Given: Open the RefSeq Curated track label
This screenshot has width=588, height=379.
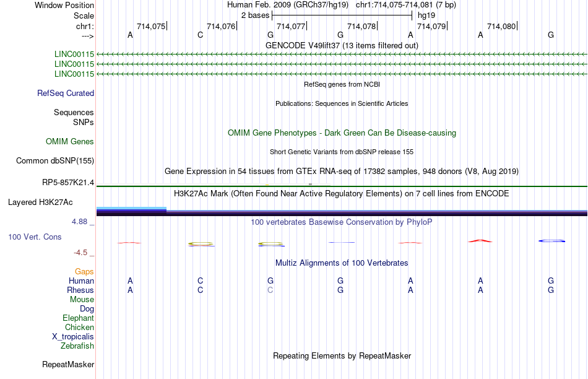Looking at the screenshot, I should click(x=66, y=93).
